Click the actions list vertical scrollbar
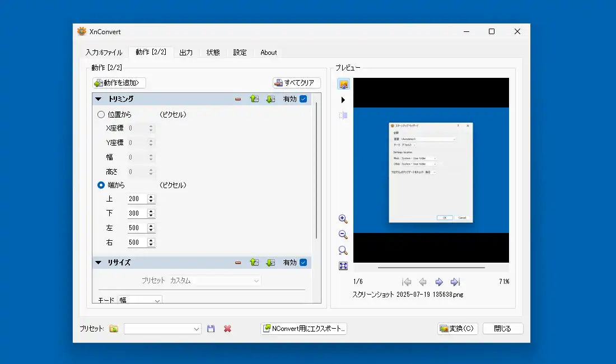The height and width of the screenshot is (364, 616). 316,170
